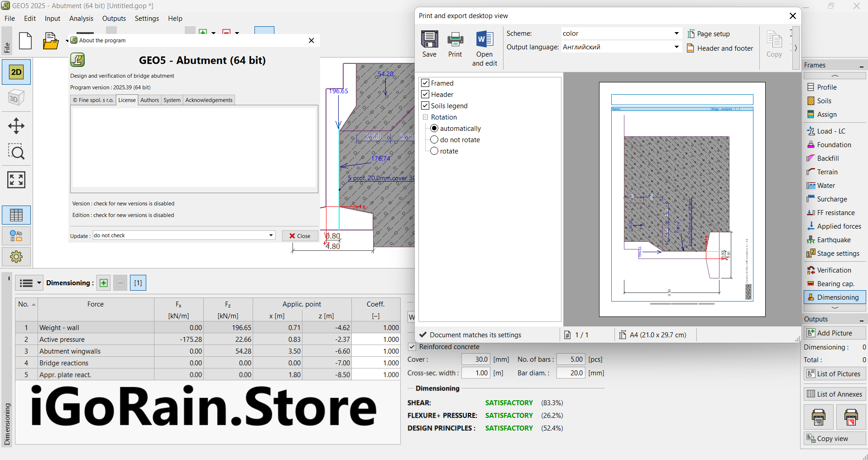Add a new dimensioning with green plus
The image size is (868, 460).
point(104,283)
